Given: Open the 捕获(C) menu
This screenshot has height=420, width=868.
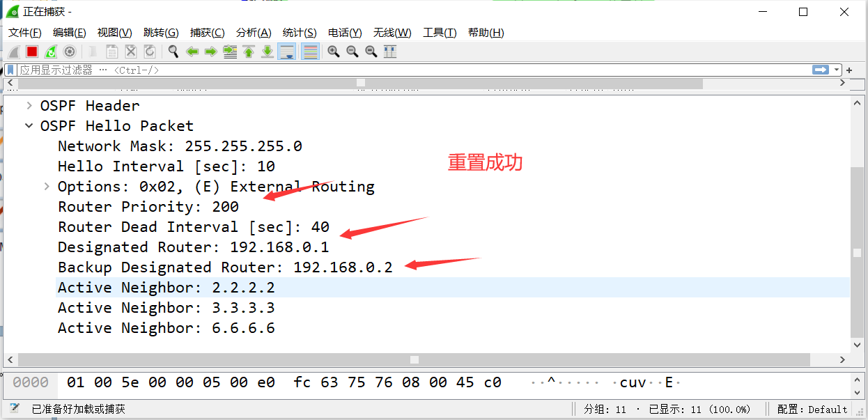Looking at the screenshot, I should [208, 33].
